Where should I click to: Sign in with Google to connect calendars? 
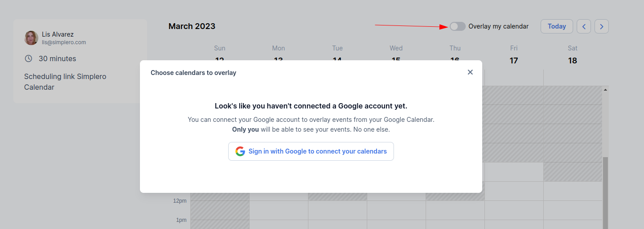point(311,151)
